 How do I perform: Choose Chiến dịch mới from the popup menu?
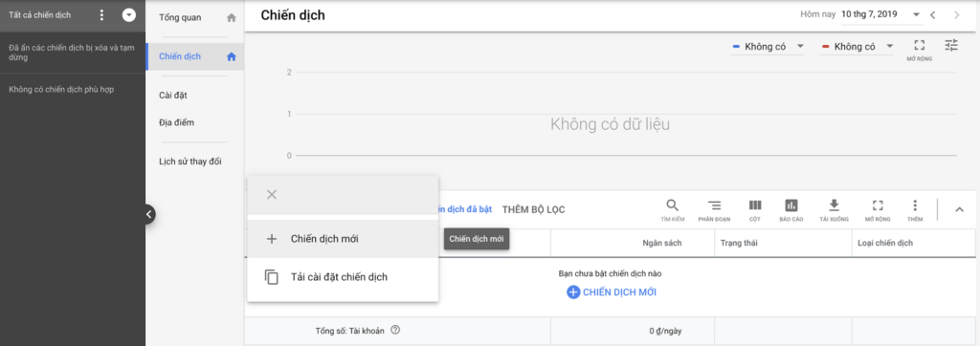pyautogui.click(x=343, y=239)
